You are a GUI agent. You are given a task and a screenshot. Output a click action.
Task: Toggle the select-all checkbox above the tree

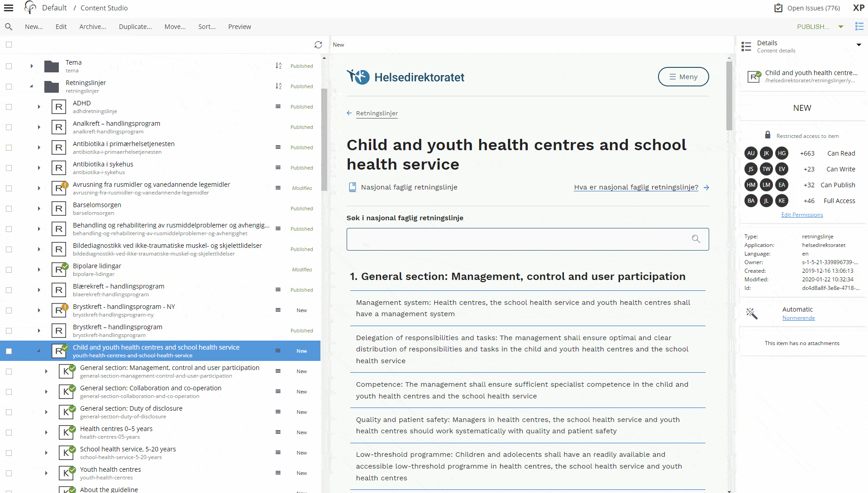click(9, 45)
